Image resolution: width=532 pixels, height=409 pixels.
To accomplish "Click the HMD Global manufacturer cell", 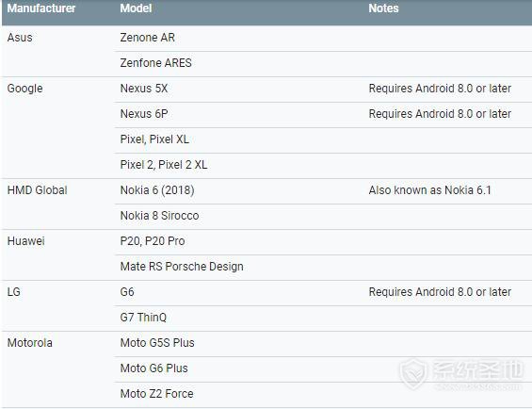I will [x=37, y=190].
